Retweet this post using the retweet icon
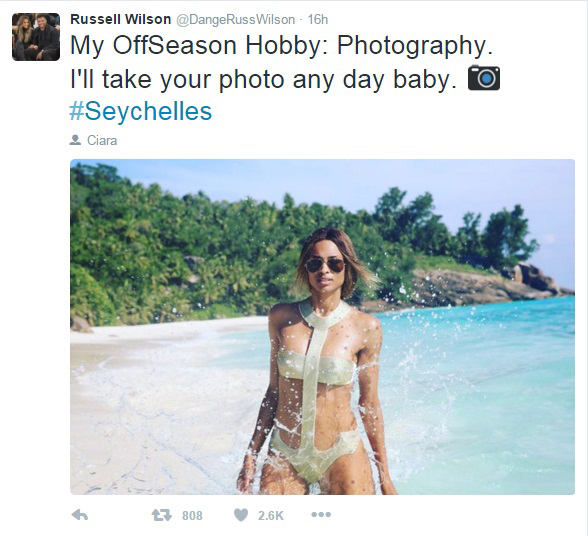This screenshot has height=536, width=588. click(162, 515)
